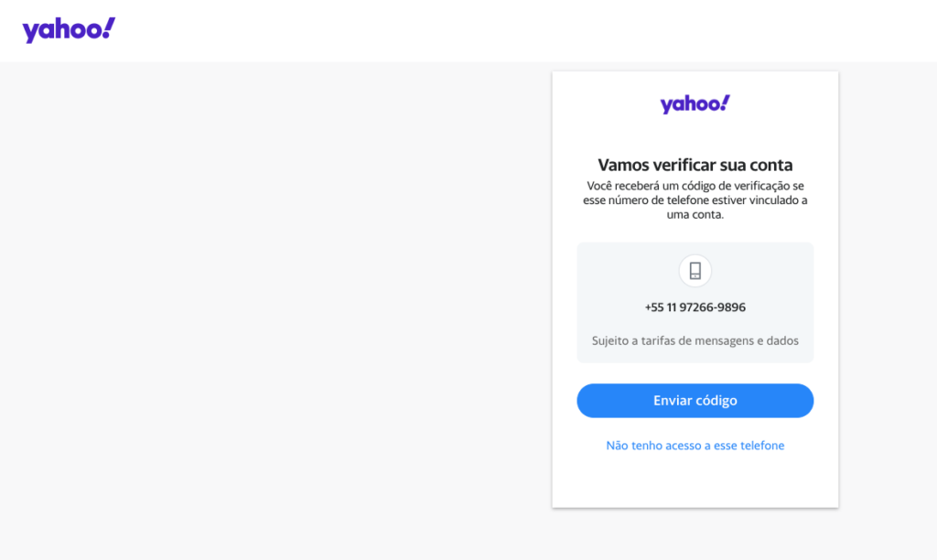Screen dimensions: 937x560
Task: Click the blue send code button
Action: (x=695, y=400)
